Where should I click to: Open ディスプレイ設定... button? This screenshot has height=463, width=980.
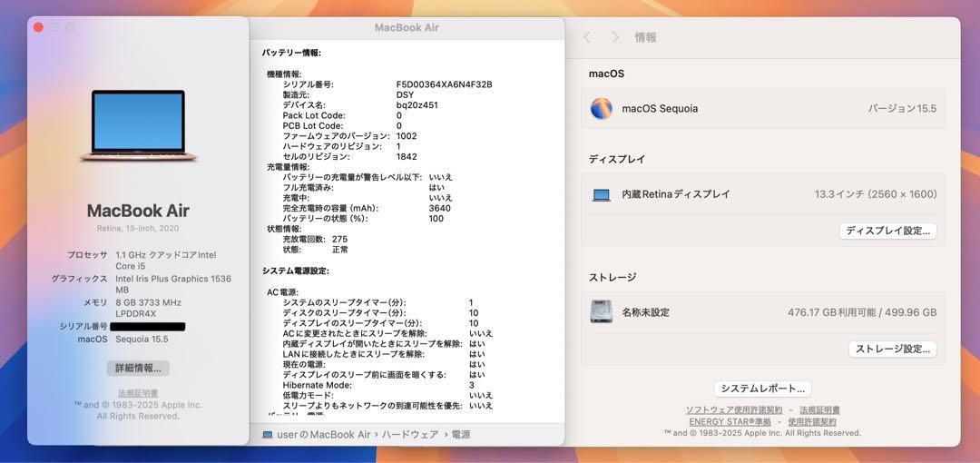point(887,231)
